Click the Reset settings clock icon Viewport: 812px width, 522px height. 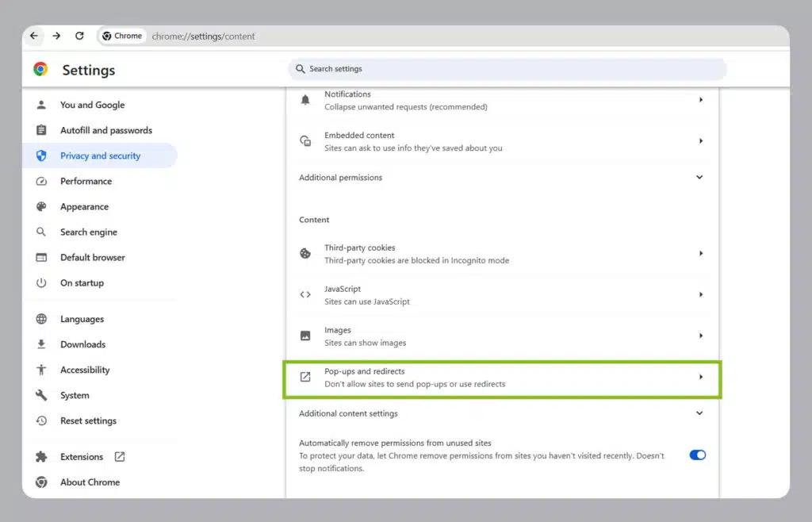(x=41, y=420)
